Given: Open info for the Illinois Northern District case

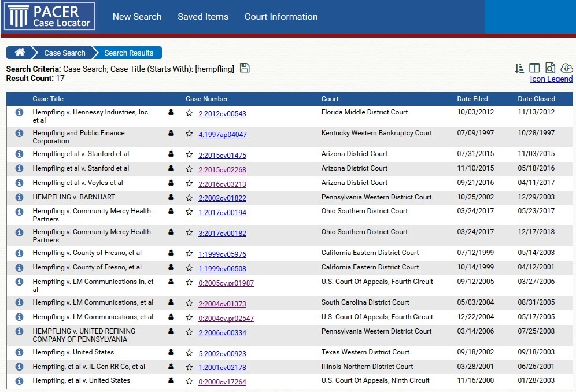Looking at the screenshot, I should click(x=20, y=367).
